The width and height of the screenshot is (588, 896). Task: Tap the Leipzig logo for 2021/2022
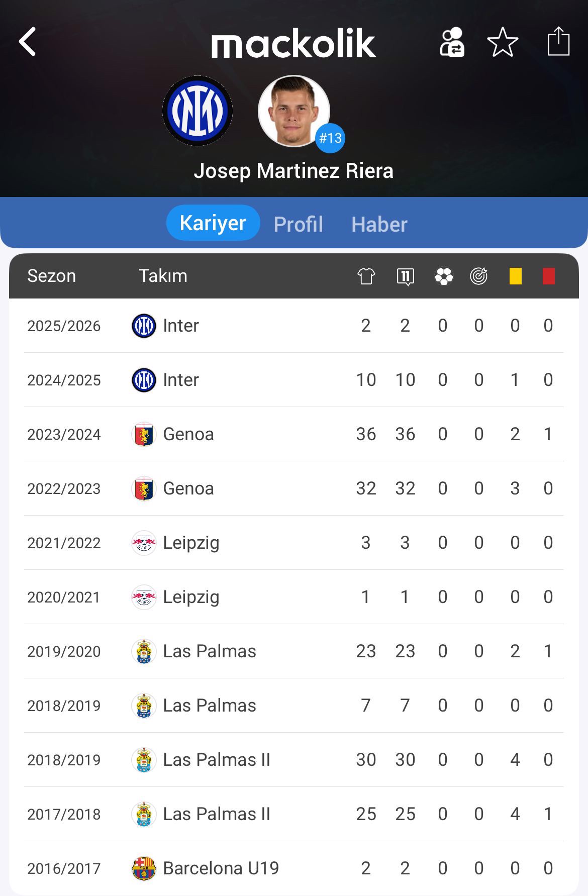pyautogui.click(x=144, y=543)
